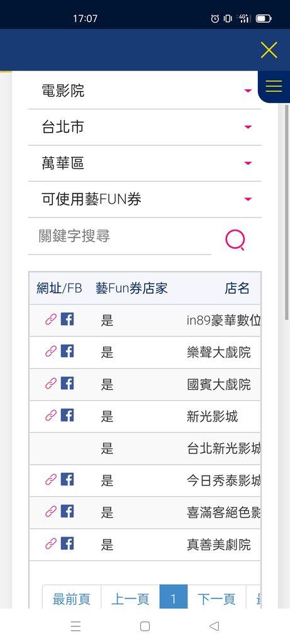Open Facebook page for 樂聲大戲院
Viewport: 290px width, 644px height.
(x=67, y=351)
